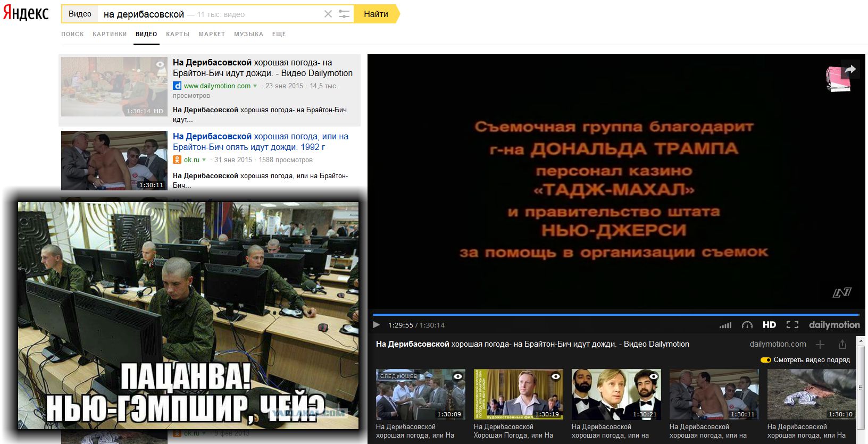Select the 'Видео' tab

(146, 34)
